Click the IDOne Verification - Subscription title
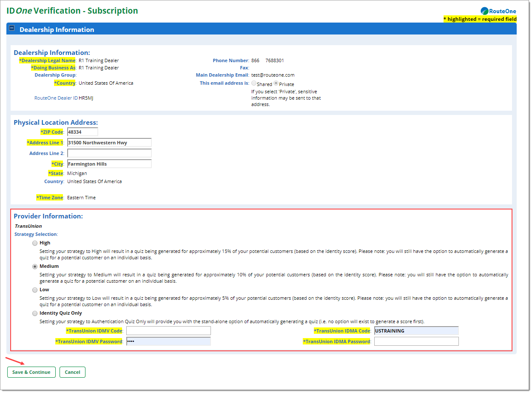 [x=72, y=11]
